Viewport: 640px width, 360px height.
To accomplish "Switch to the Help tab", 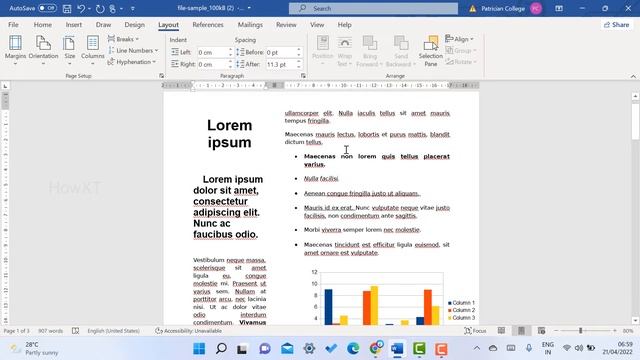I will click(344, 25).
